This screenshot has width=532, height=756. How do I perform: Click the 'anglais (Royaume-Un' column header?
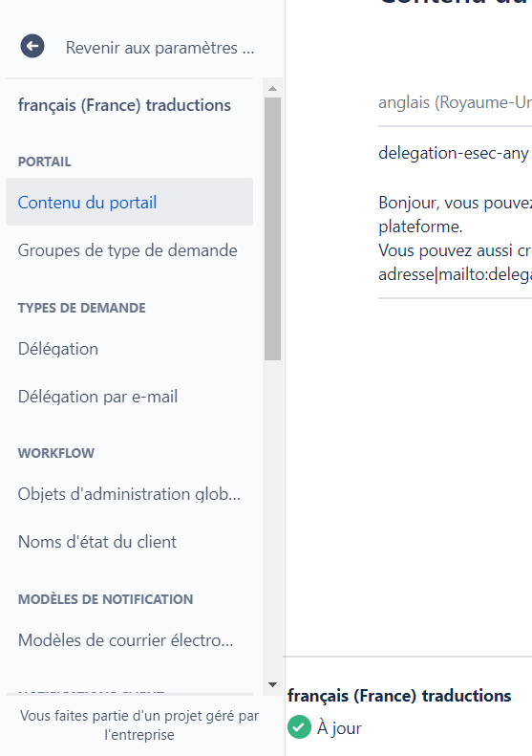pyautogui.click(x=455, y=102)
